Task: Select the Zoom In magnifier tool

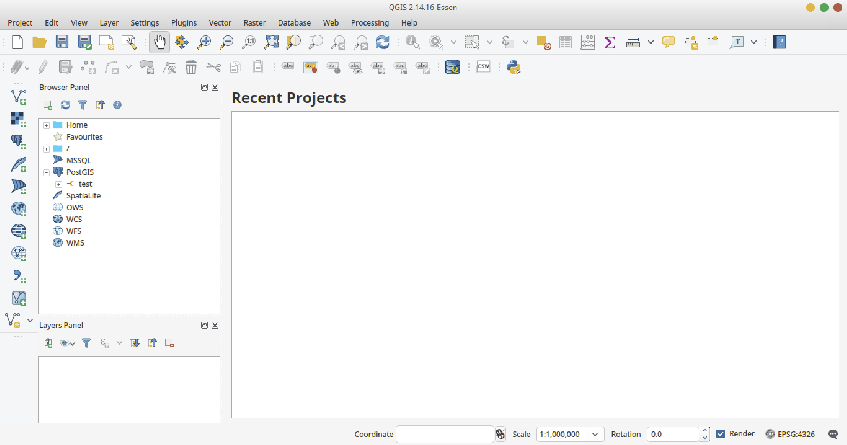Action: [204, 42]
